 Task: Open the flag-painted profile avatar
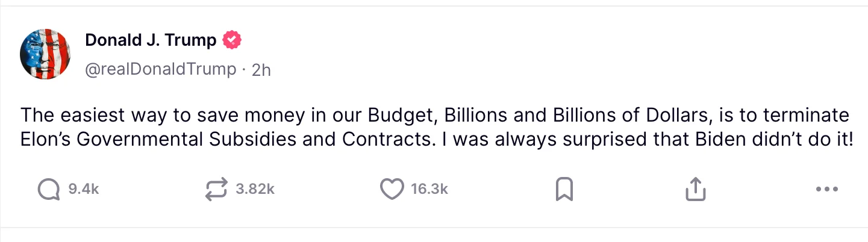46,55
